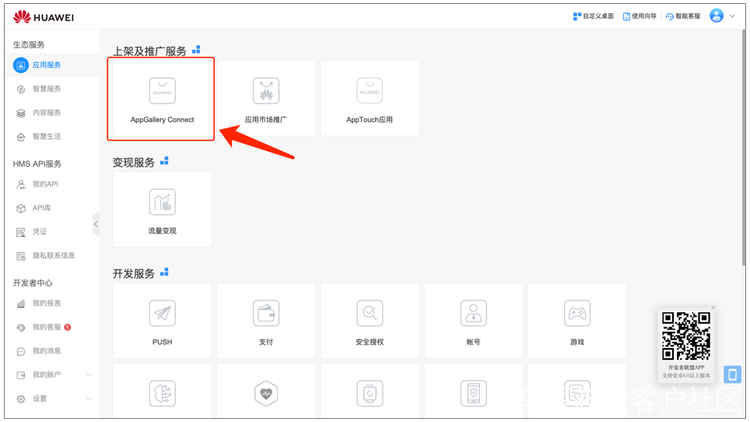Image resolution: width=750 pixels, height=422 pixels.
Task: Click 自定义桌面 in the top bar
Action: tap(593, 16)
